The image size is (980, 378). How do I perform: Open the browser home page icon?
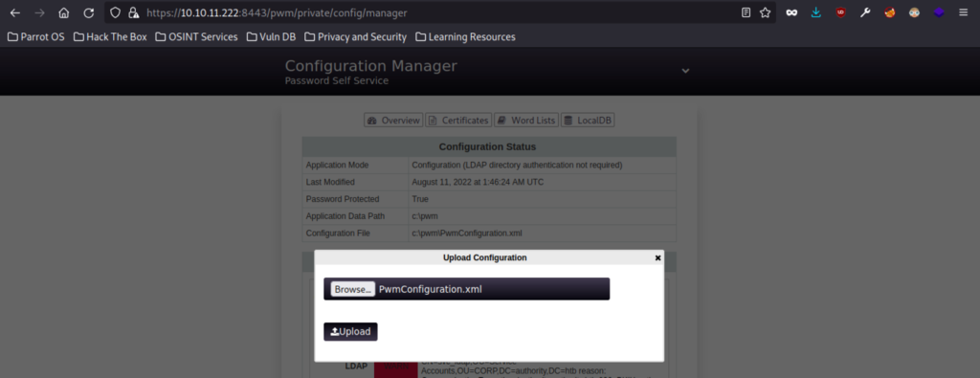(64, 12)
